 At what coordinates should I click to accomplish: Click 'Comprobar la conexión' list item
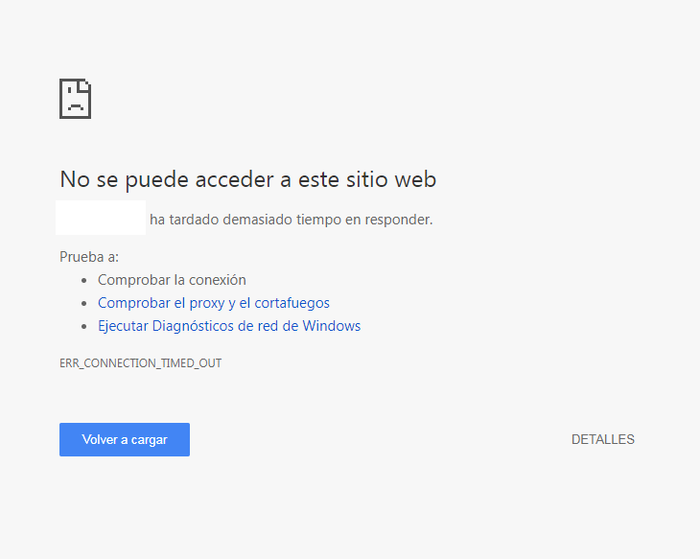[x=172, y=280]
